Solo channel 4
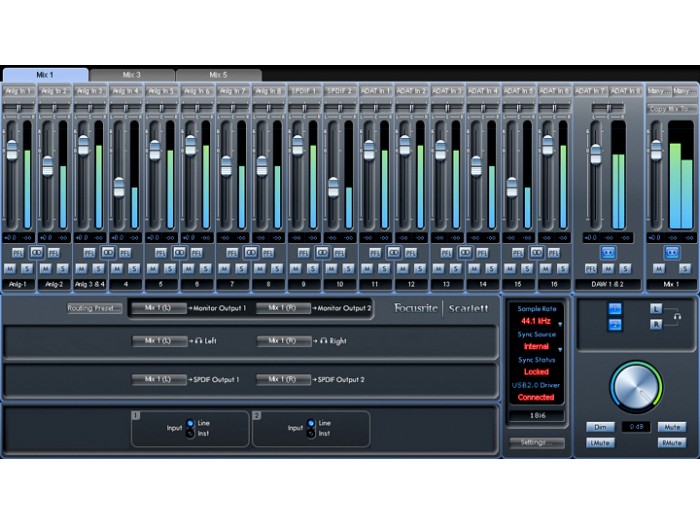 134,269
